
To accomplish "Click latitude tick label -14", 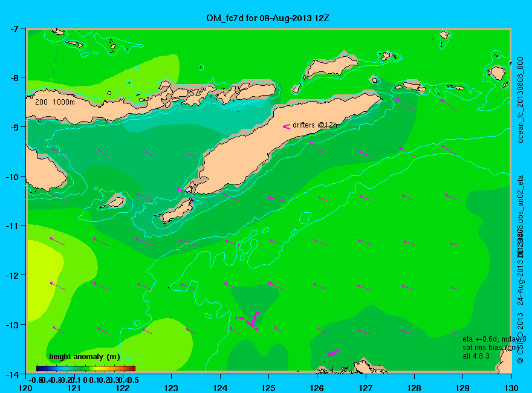I will (x=12, y=374).
